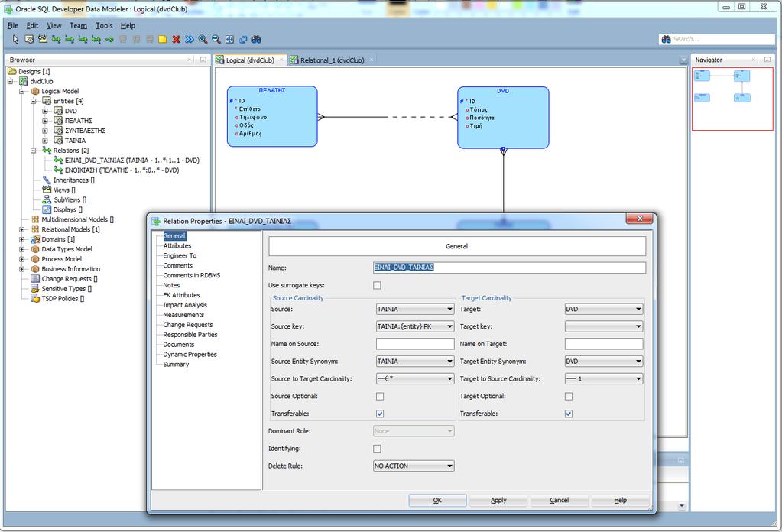Image resolution: width=782 pixels, height=532 pixels.
Task: Open Source Entity Synonym dropdown
Action: tap(415, 362)
